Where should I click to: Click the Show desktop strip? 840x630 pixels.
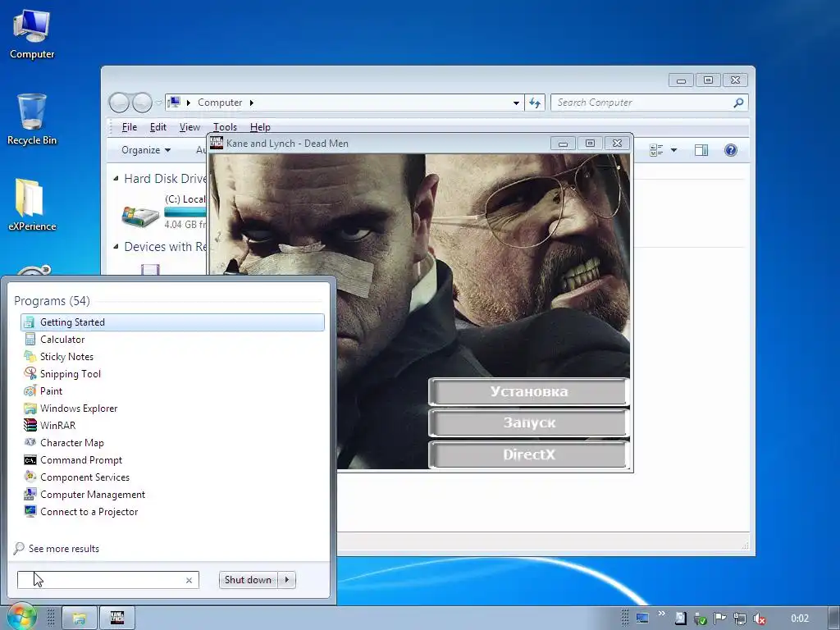[x=833, y=619]
